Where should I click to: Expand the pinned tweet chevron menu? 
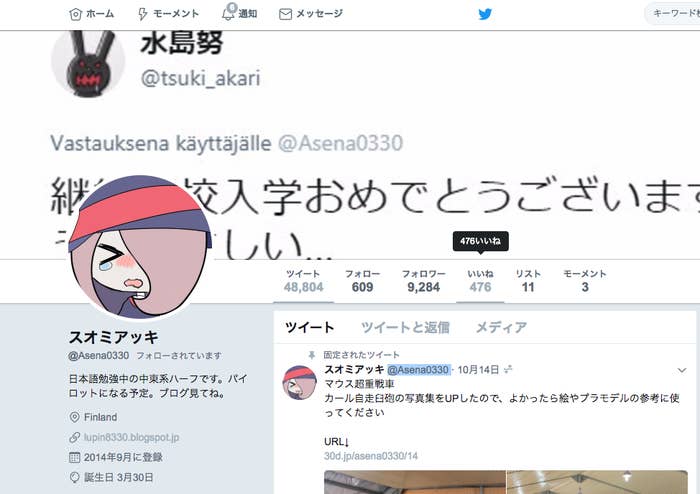point(682,370)
